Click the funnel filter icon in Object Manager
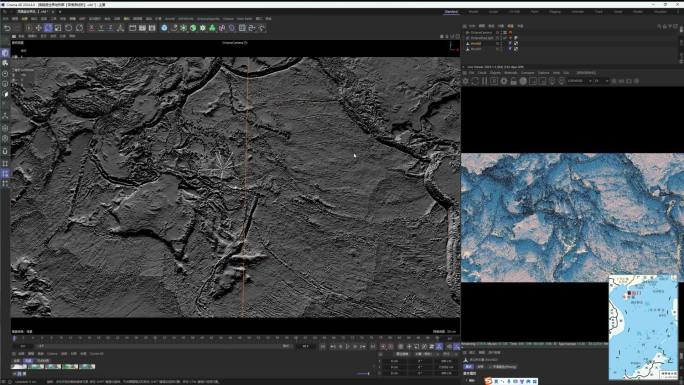The image size is (684, 385). pyautogui.click(x=670, y=26)
